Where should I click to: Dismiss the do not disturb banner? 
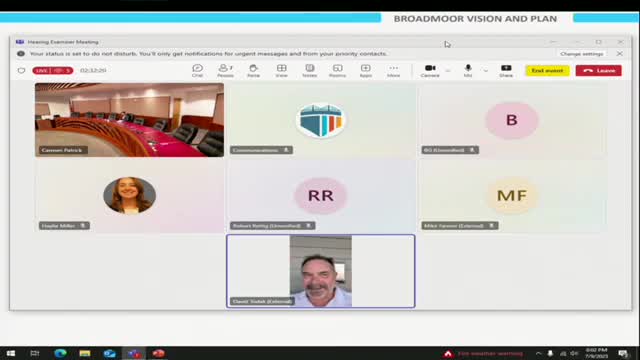click(x=620, y=54)
